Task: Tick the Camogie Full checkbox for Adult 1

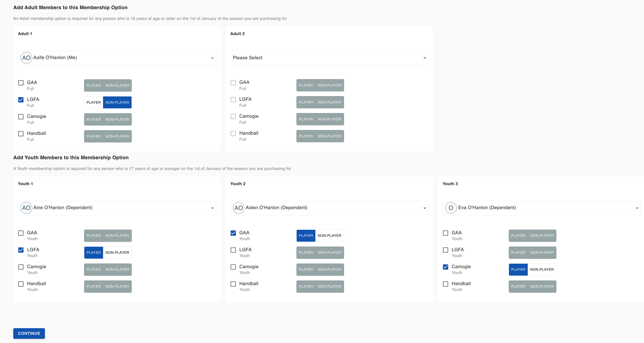Action: pos(21,117)
